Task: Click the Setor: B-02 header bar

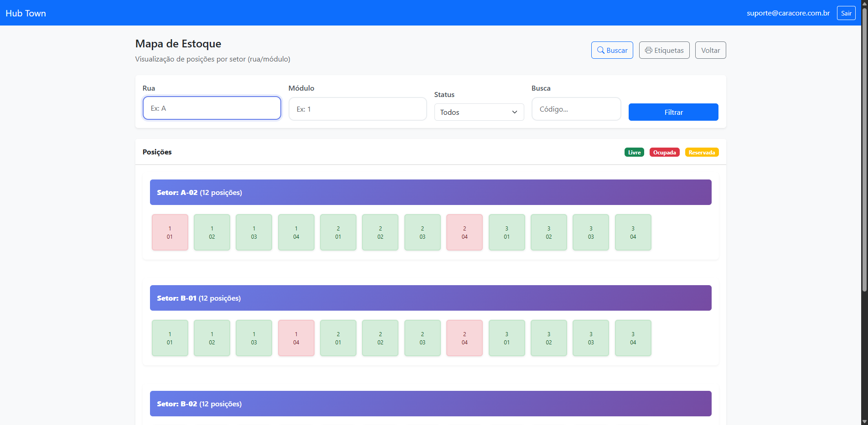Action: (x=430, y=404)
